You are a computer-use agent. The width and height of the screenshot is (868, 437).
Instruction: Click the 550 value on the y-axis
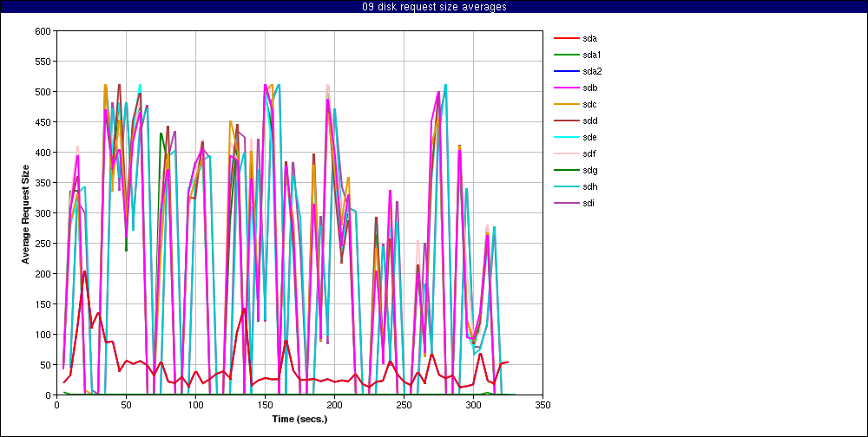pos(44,62)
